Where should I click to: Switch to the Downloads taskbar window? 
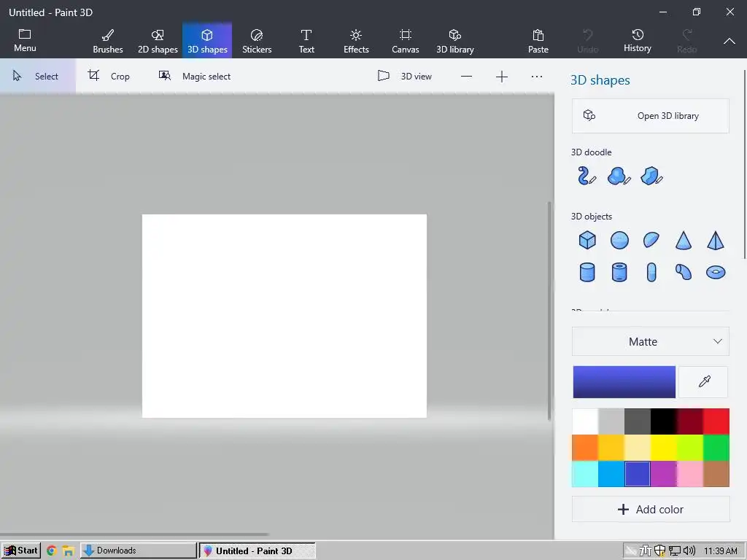click(138, 551)
